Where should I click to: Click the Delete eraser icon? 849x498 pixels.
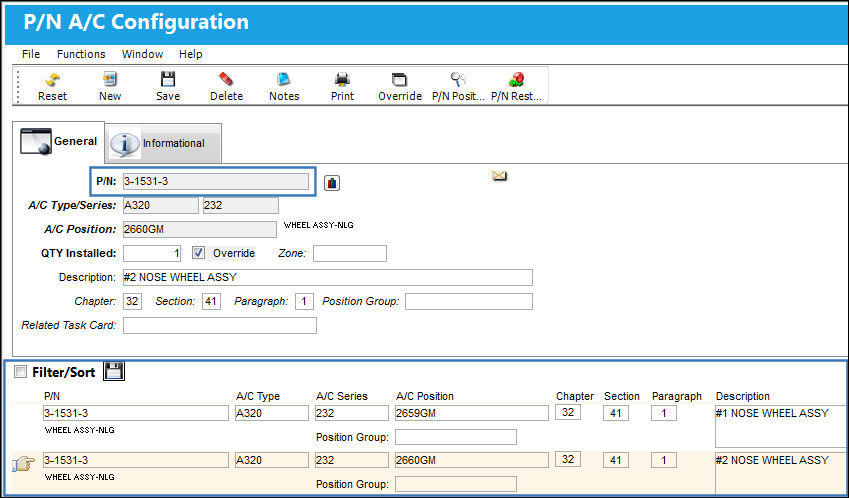226,80
